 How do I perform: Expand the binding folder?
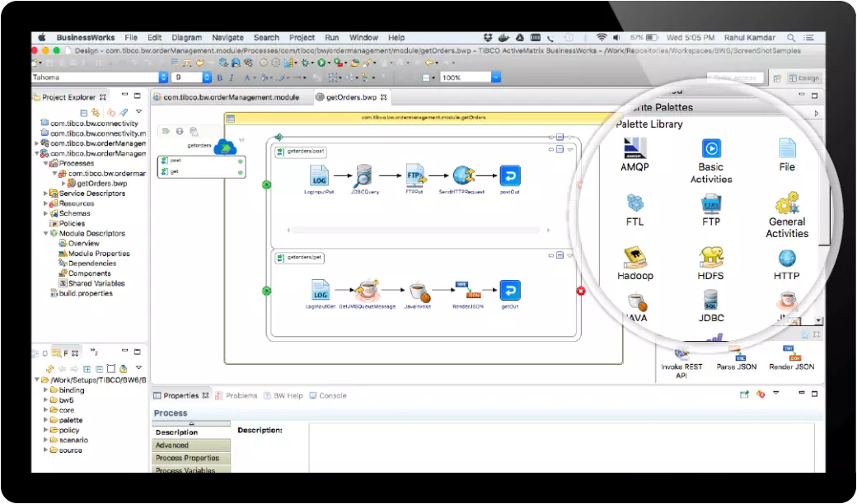[45, 390]
